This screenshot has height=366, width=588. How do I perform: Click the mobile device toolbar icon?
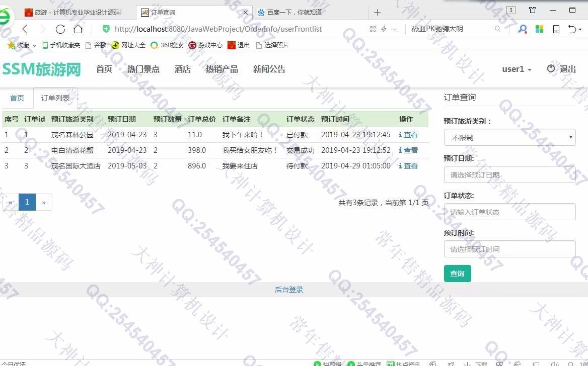coord(556,29)
